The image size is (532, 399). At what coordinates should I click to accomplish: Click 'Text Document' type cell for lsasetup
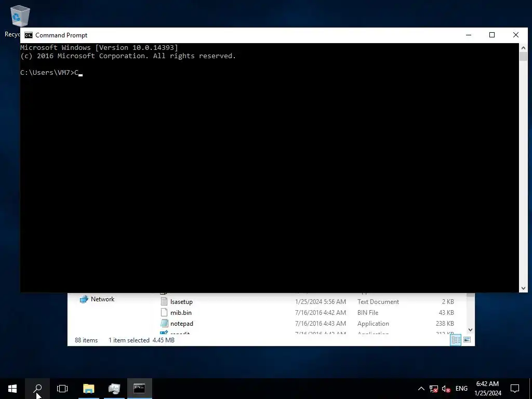click(378, 302)
